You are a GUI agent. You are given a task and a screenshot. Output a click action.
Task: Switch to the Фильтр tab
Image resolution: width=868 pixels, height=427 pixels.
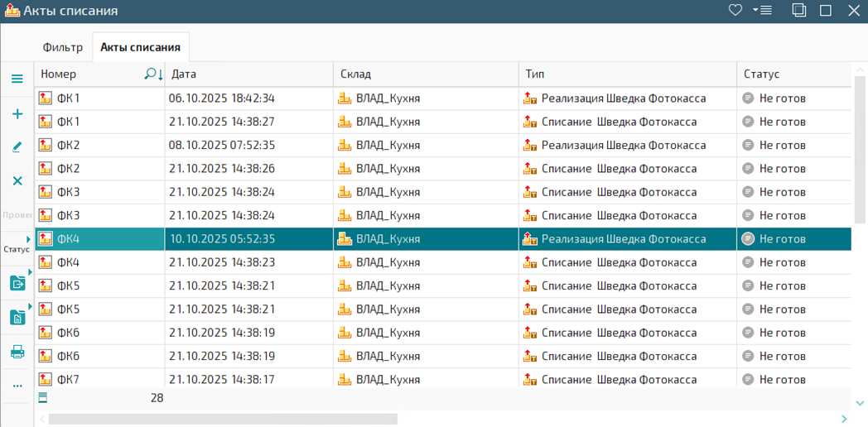point(63,47)
